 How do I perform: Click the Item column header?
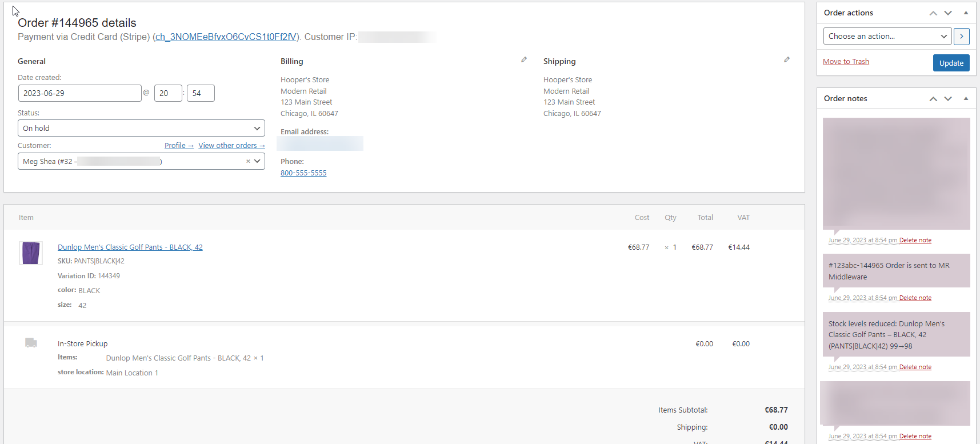[x=26, y=218]
